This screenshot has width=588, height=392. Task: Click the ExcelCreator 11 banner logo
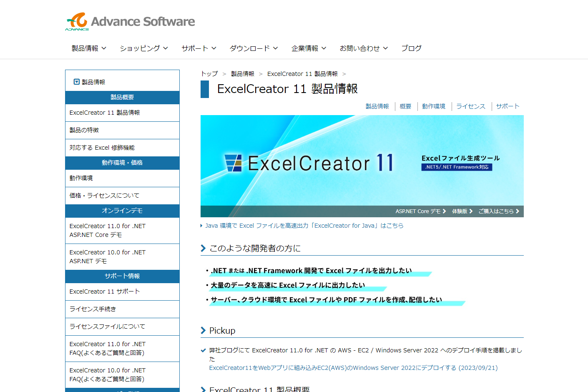(309, 163)
